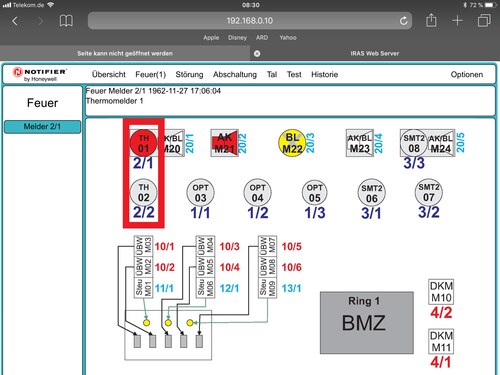The image size is (500, 375).
Task: Select the yellow BL M22 beacon icon
Action: tap(292, 143)
